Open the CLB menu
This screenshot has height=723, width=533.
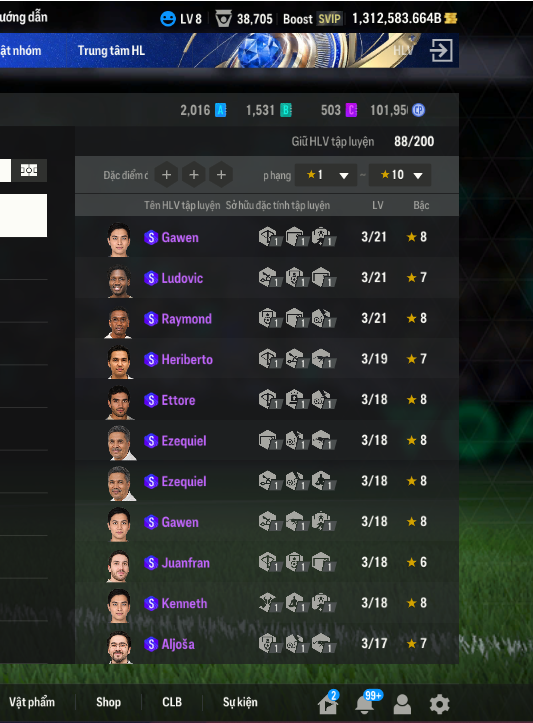coord(172,702)
